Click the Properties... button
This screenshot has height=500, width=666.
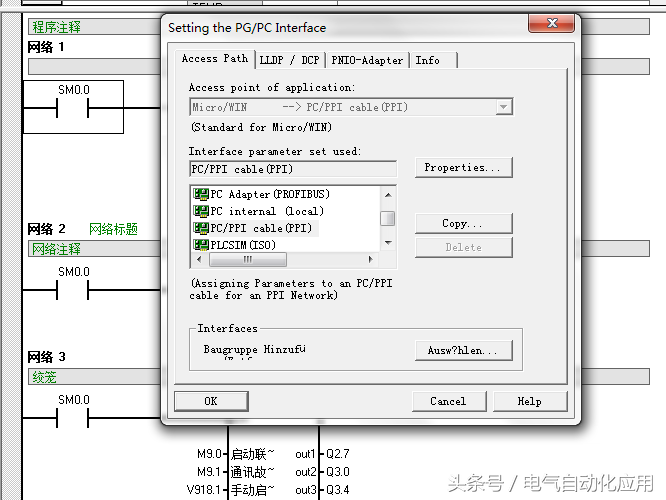[x=462, y=168]
